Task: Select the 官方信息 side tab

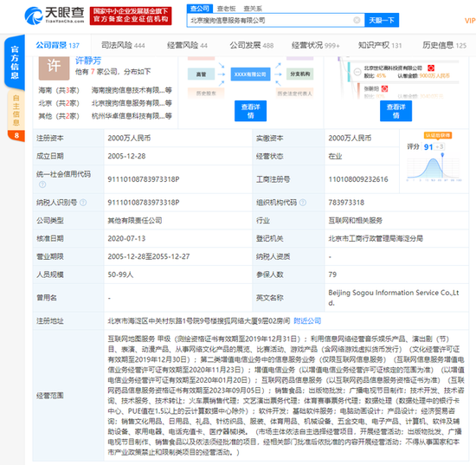Action: pyautogui.click(x=15, y=62)
